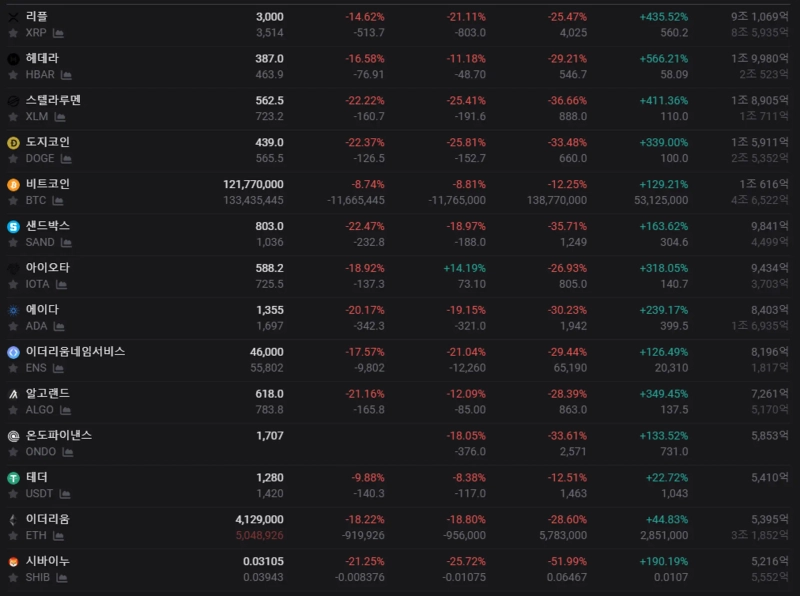Viewport: 800px width, 596px height.
Task: Open the chart icon next to ALGO
Action: point(64,410)
